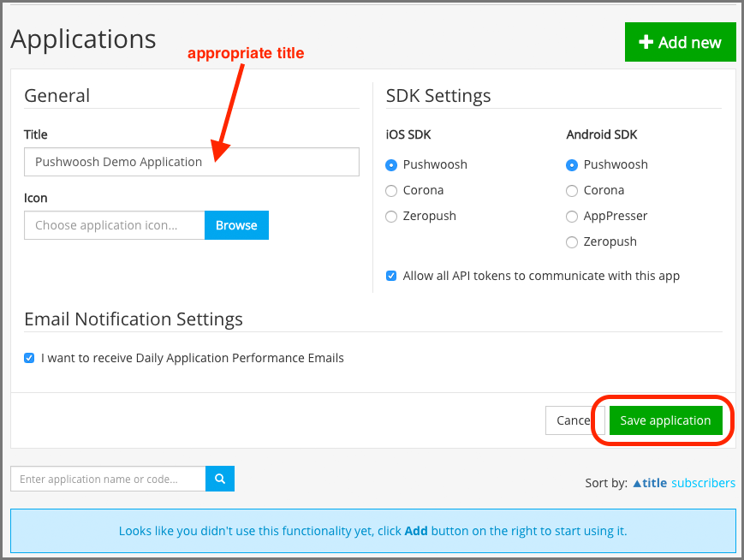Click the Email Notification Settings heading
This screenshot has width=744, height=560.
(x=134, y=319)
